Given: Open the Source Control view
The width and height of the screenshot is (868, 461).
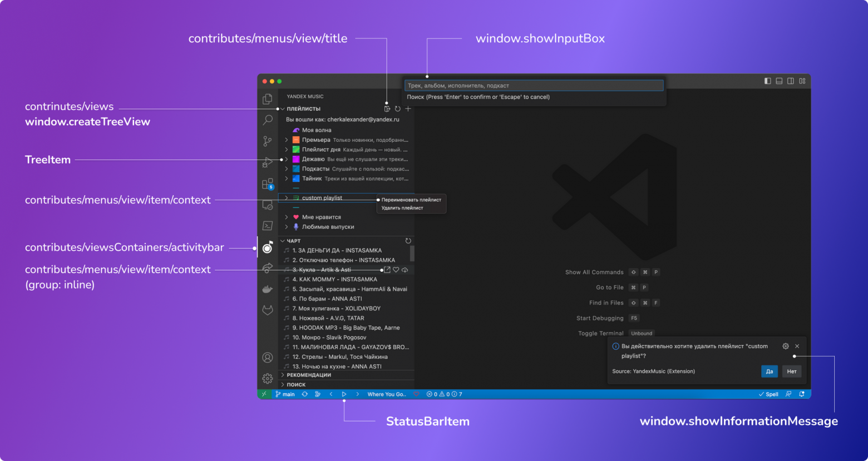Looking at the screenshot, I should (x=268, y=141).
